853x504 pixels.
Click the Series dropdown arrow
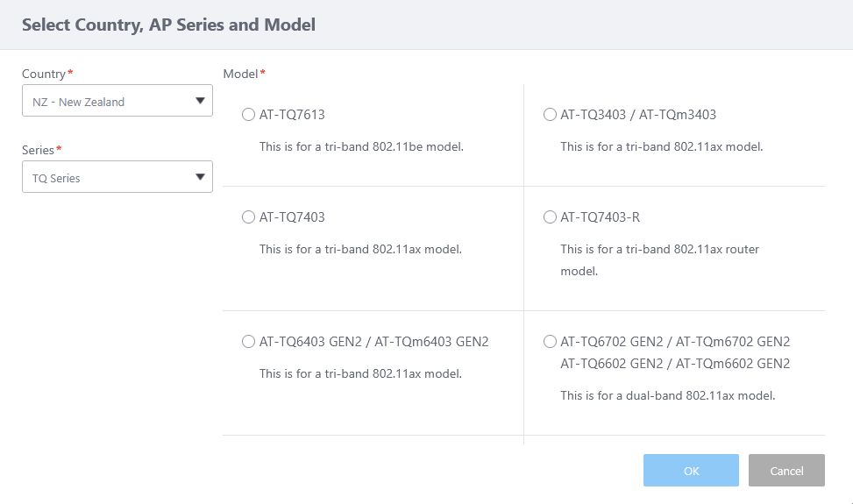coord(200,177)
